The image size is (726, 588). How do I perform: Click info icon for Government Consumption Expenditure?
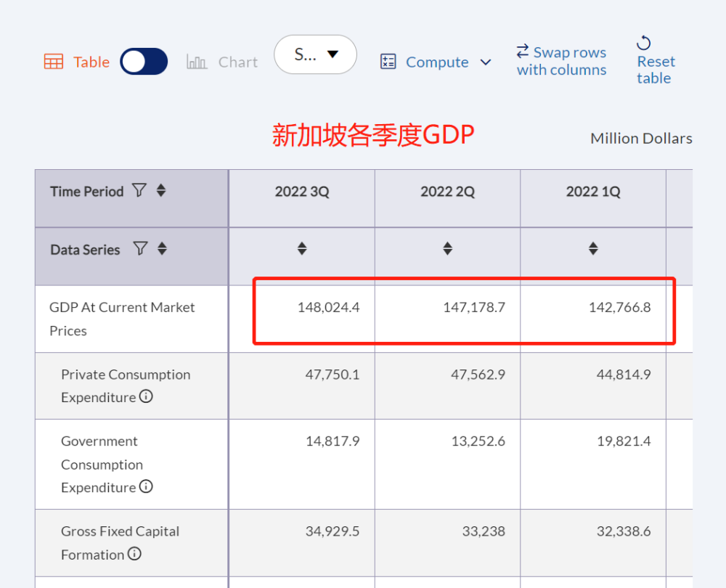click(146, 486)
